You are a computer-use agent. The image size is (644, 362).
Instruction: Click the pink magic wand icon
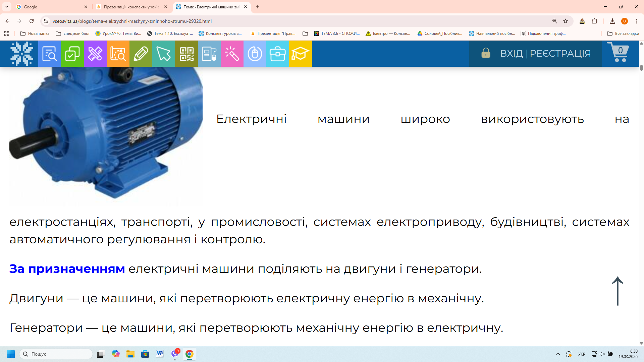(x=232, y=54)
